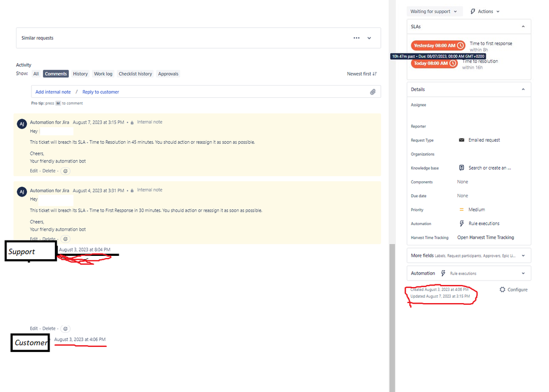Open the Waiting for support status dropdown
Screen dimensions: 549x392
coord(434,11)
